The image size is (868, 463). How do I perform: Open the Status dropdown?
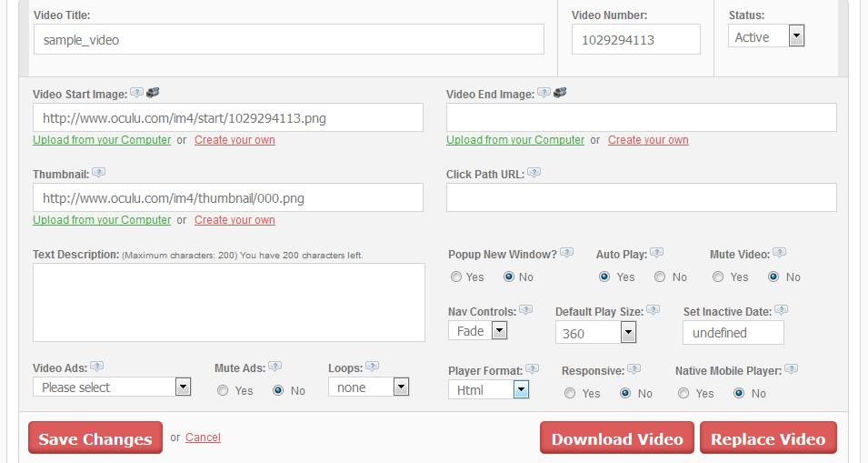796,36
